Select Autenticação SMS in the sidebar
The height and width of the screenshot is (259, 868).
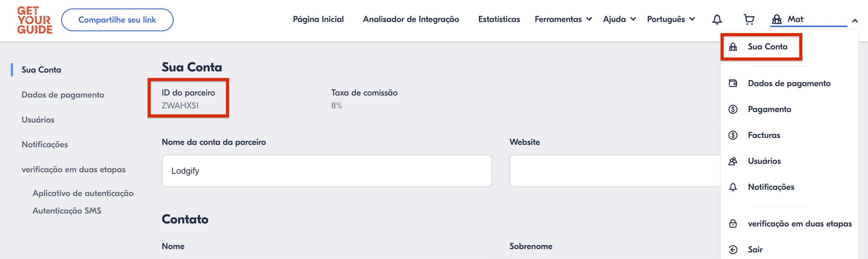67,211
